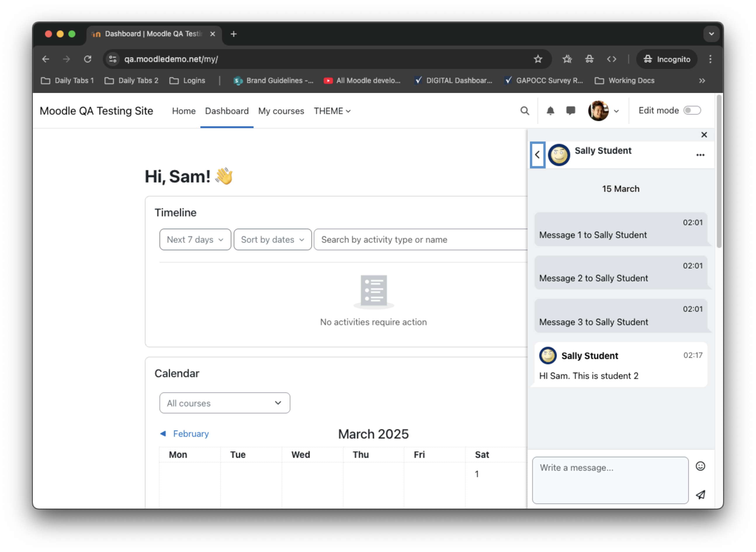The height and width of the screenshot is (552, 756).
Task: Toggle the messaging drawer speech bubble icon
Action: [571, 111]
